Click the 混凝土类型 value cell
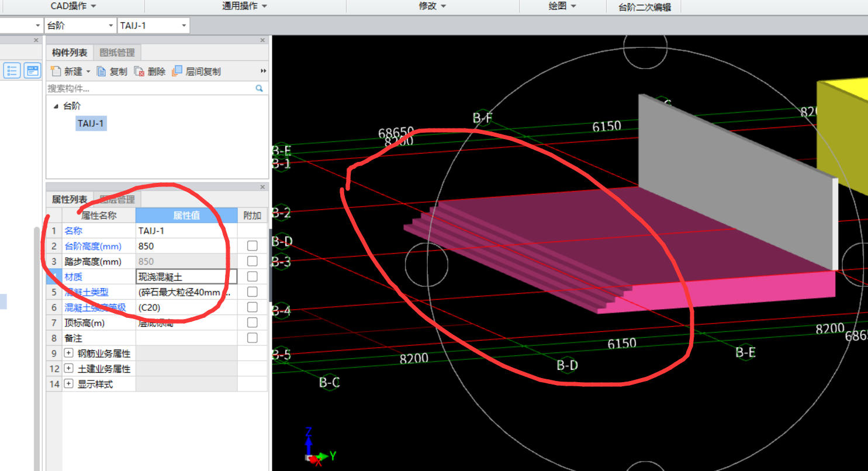868x471 pixels. point(186,292)
